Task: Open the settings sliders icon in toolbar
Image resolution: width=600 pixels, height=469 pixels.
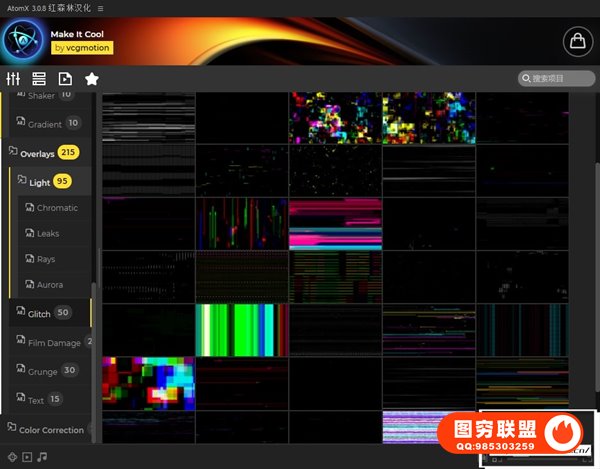Action: 14,79
